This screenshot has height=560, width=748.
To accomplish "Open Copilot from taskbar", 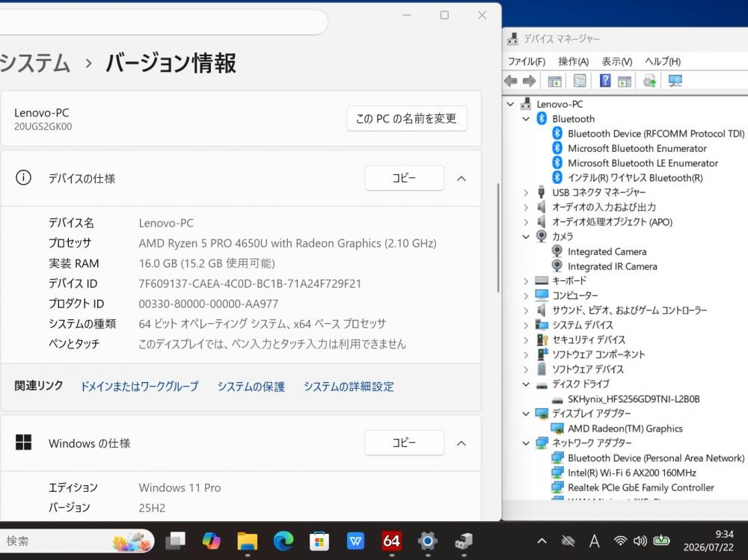I will (x=212, y=541).
